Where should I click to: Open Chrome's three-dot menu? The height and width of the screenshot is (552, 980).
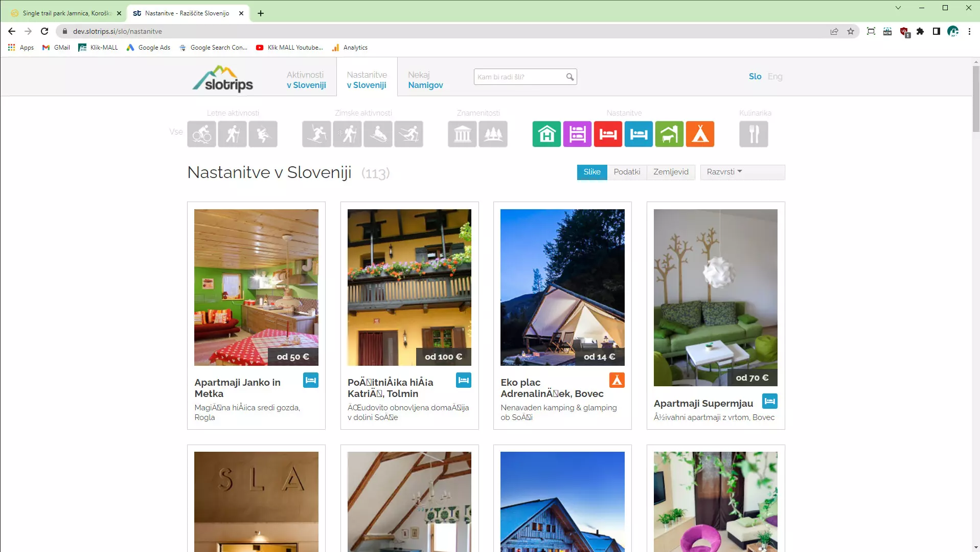click(969, 31)
